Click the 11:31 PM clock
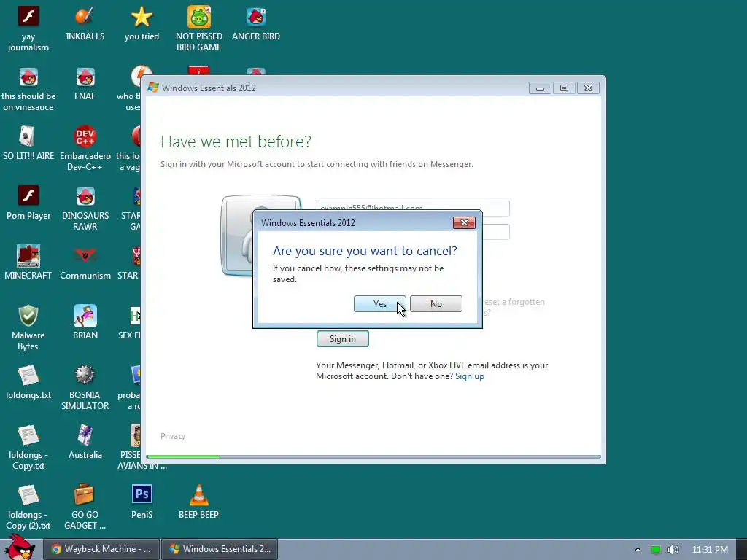Screen dimensions: 747x560 pos(710,550)
